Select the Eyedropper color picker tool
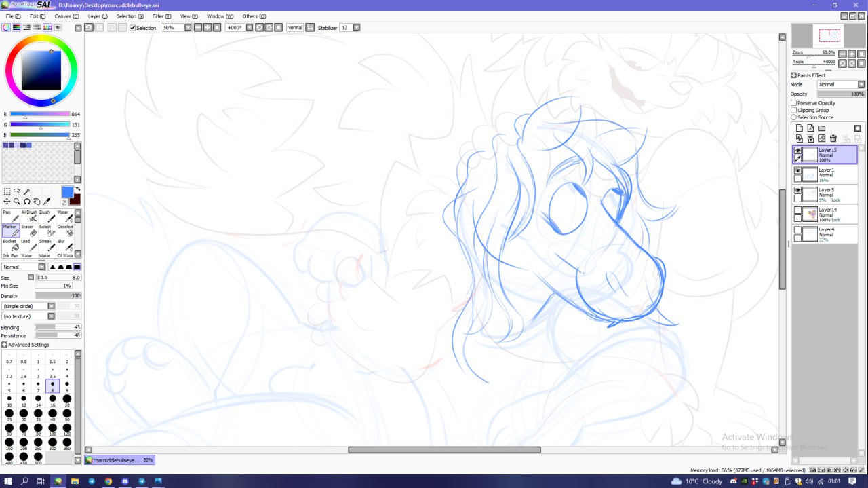The height and width of the screenshot is (488, 868). [x=47, y=202]
